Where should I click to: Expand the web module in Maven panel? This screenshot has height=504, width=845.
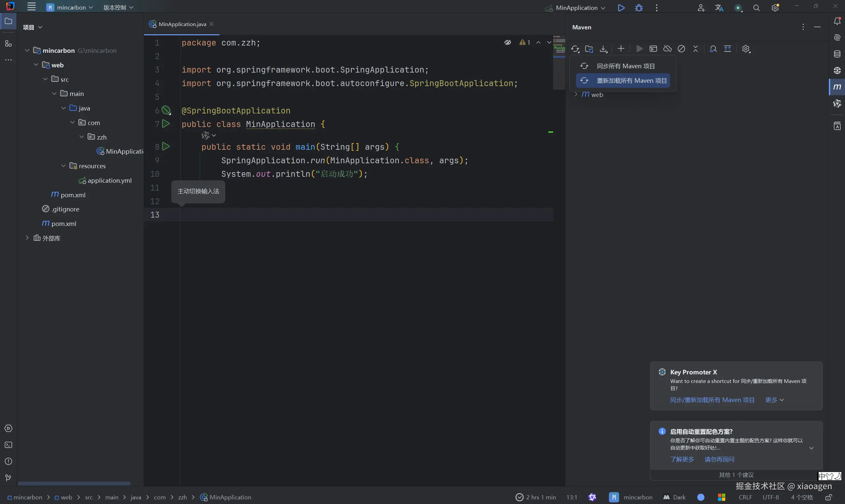tap(576, 94)
